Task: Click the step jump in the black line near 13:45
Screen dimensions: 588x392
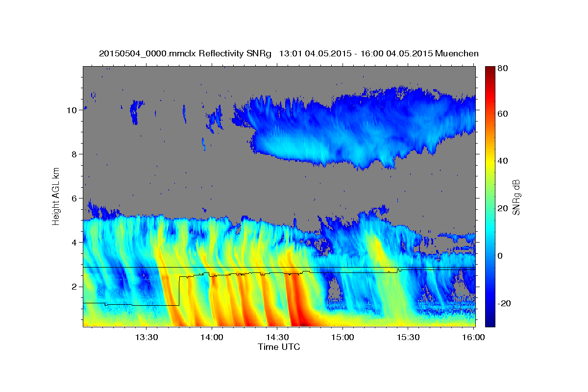Action: point(179,291)
